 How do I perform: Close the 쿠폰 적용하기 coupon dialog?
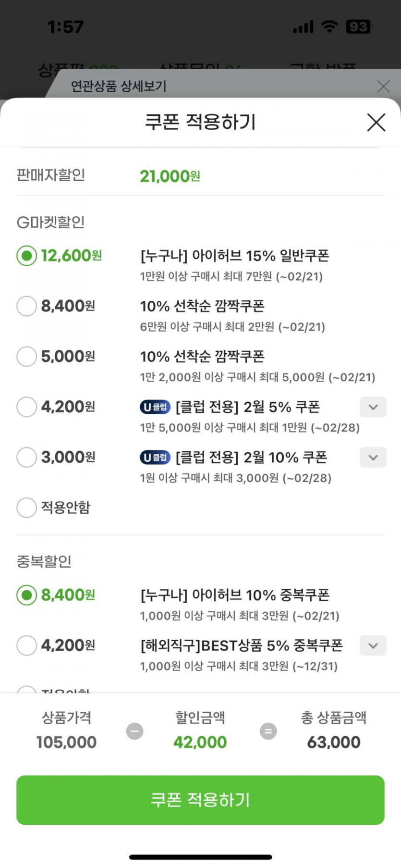coord(376,122)
